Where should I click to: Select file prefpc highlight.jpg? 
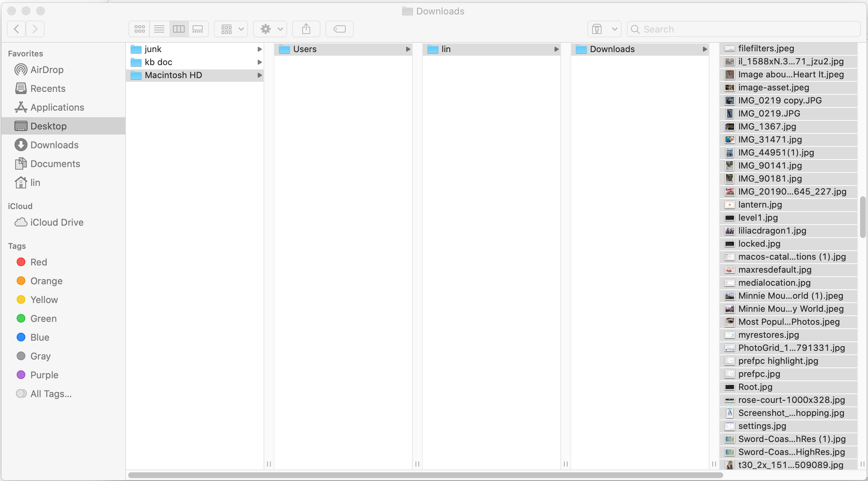788,361
